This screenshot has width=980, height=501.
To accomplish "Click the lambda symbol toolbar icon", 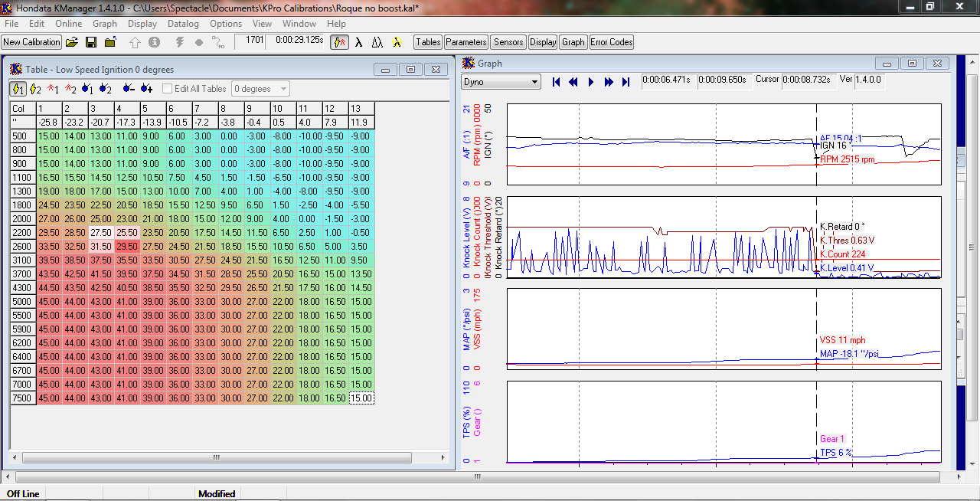I will (x=358, y=42).
